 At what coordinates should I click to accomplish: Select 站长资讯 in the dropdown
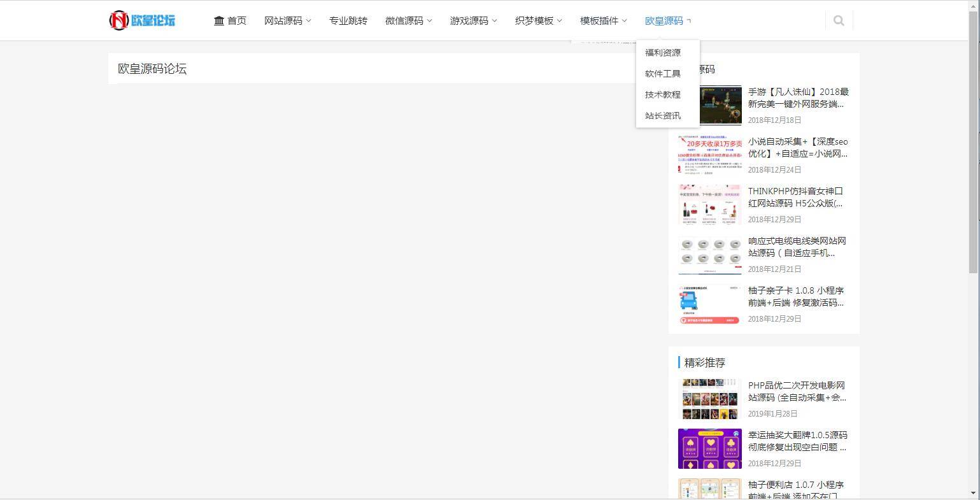[x=662, y=115]
